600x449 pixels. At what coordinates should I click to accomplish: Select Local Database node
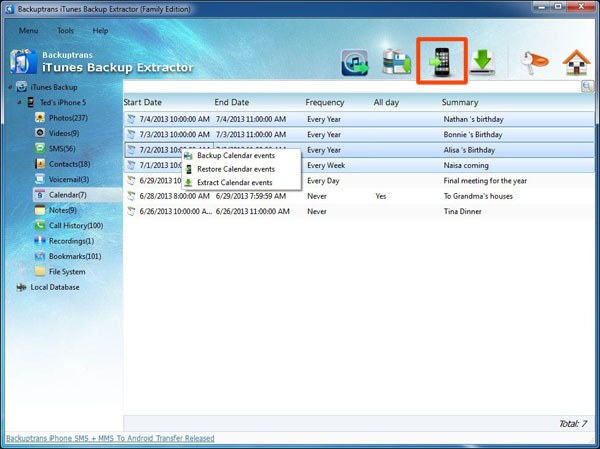click(55, 287)
